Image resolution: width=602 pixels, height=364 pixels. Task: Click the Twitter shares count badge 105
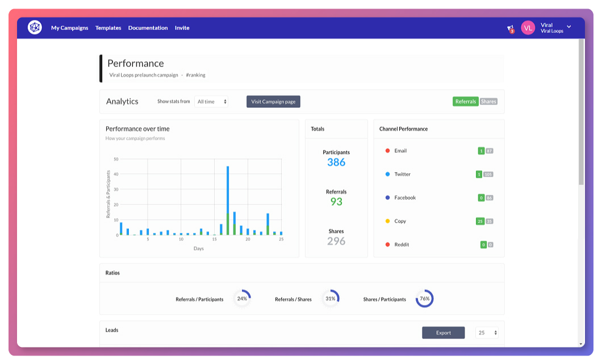click(488, 174)
